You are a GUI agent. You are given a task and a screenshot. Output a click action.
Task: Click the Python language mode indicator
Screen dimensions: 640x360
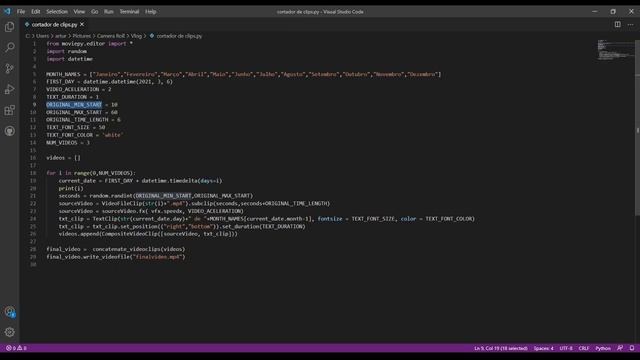(x=603, y=348)
